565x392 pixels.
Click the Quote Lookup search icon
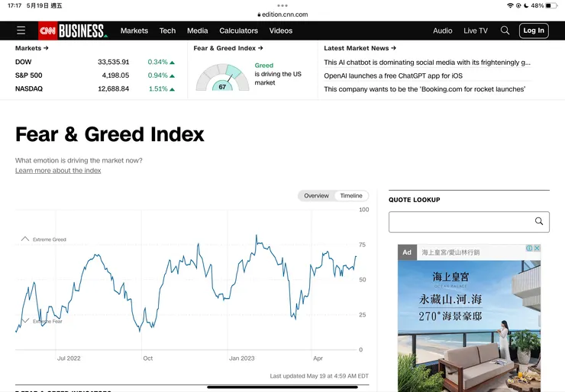(x=539, y=221)
